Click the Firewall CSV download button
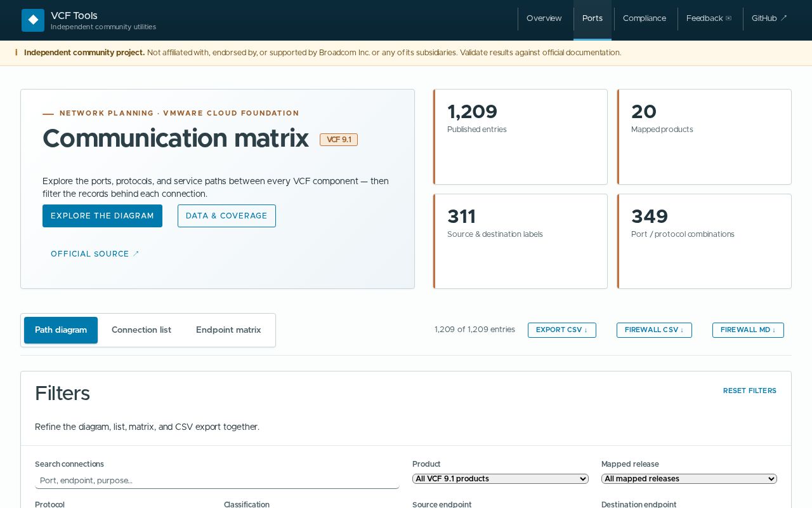This screenshot has width=812, height=508. point(654,330)
